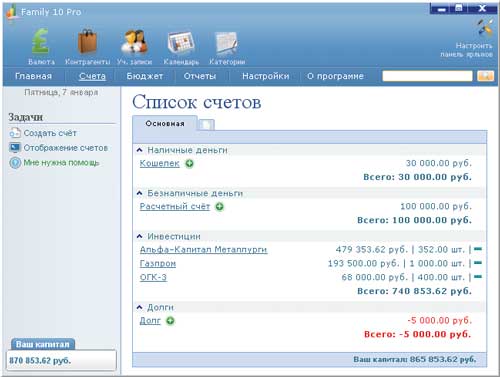Image resolution: width=500 pixels, height=377 pixels.
Task: Click Всего: 30 000.00 руб. total
Action: click(x=418, y=177)
